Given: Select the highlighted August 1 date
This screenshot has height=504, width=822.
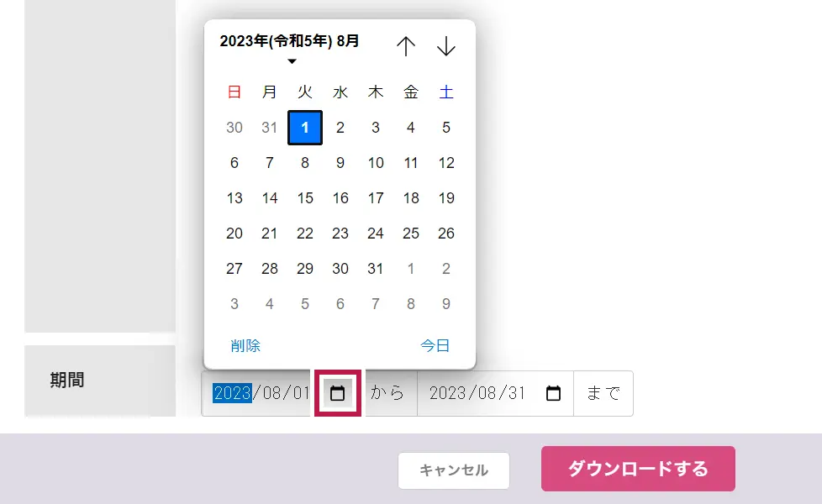Looking at the screenshot, I should tap(305, 128).
